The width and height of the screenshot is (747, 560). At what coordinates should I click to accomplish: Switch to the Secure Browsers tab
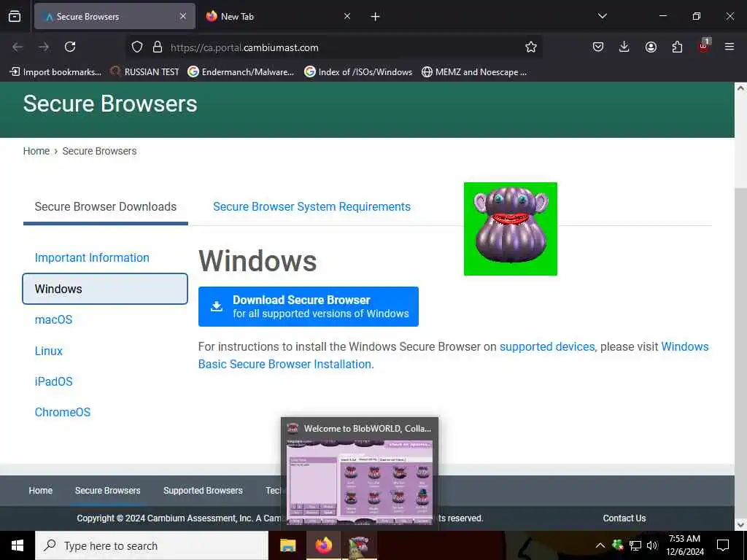click(115, 16)
